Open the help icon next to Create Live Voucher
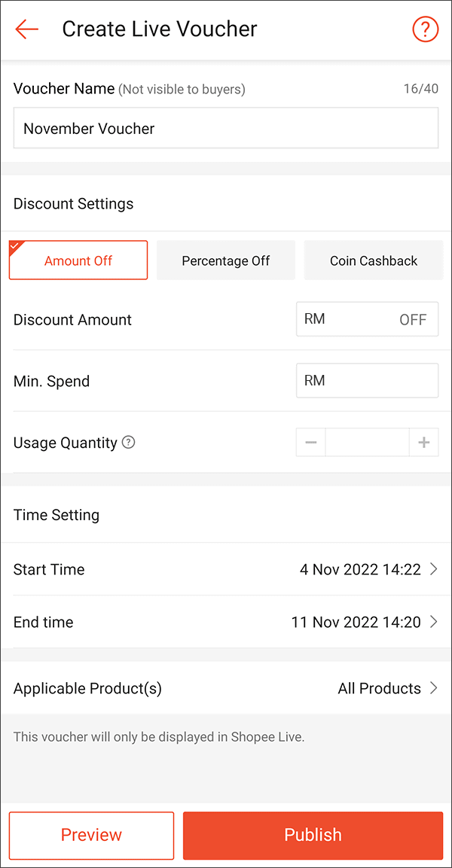Screen dimensions: 452x868 coord(425,29)
